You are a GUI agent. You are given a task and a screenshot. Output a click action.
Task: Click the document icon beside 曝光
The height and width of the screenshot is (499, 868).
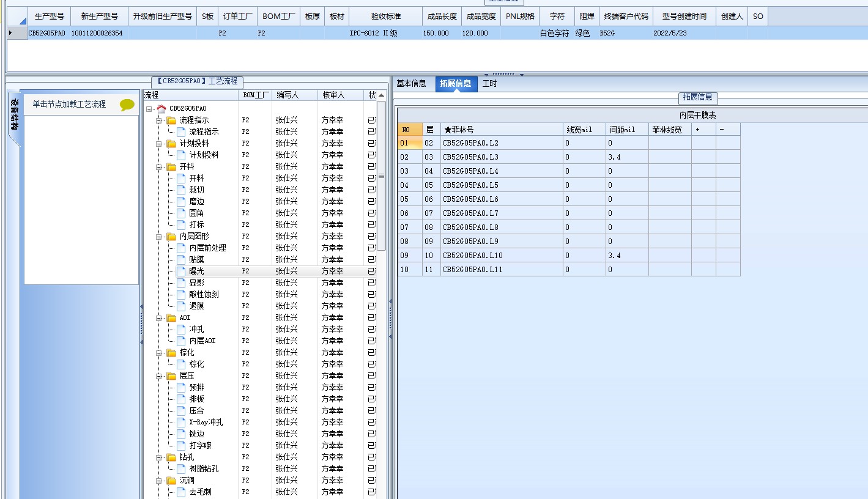181,271
